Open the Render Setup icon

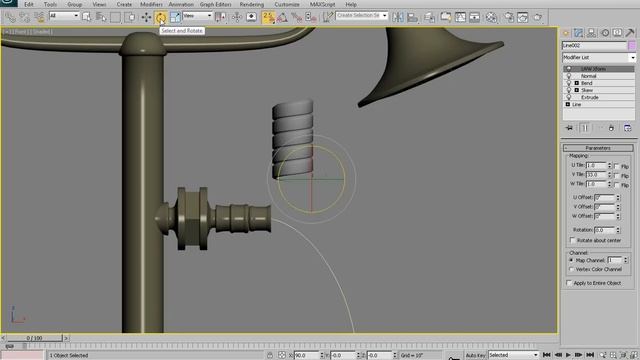(509, 17)
